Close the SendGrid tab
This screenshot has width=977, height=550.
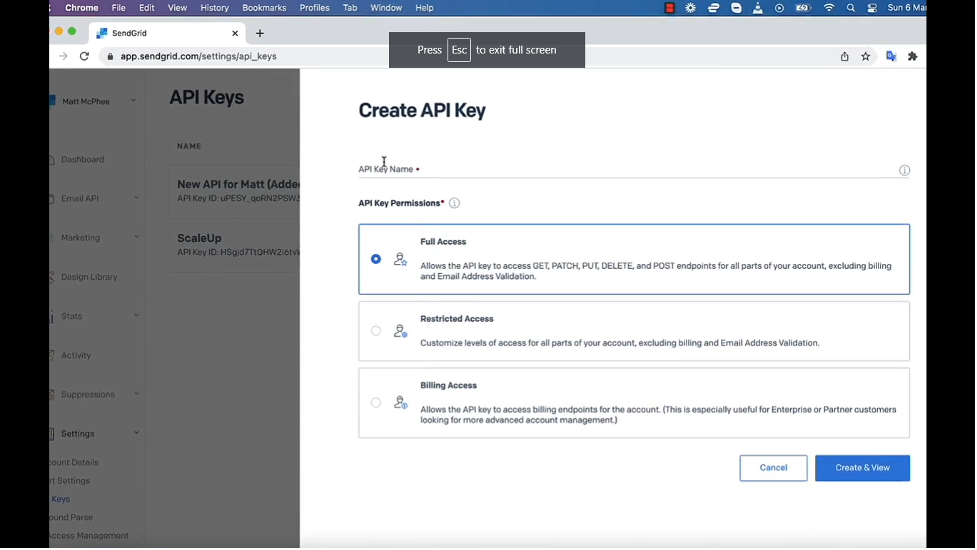tap(235, 33)
